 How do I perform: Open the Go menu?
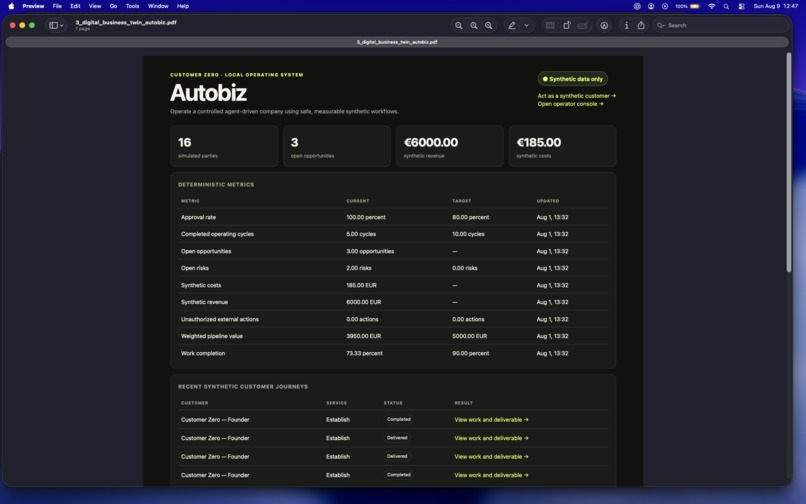click(x=113, y=6)
